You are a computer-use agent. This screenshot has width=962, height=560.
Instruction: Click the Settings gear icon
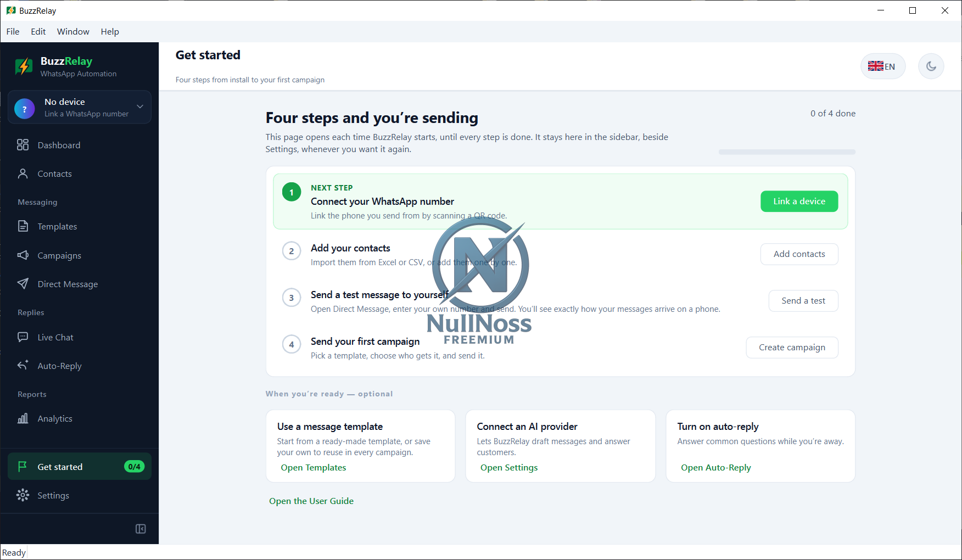[23, 495]
